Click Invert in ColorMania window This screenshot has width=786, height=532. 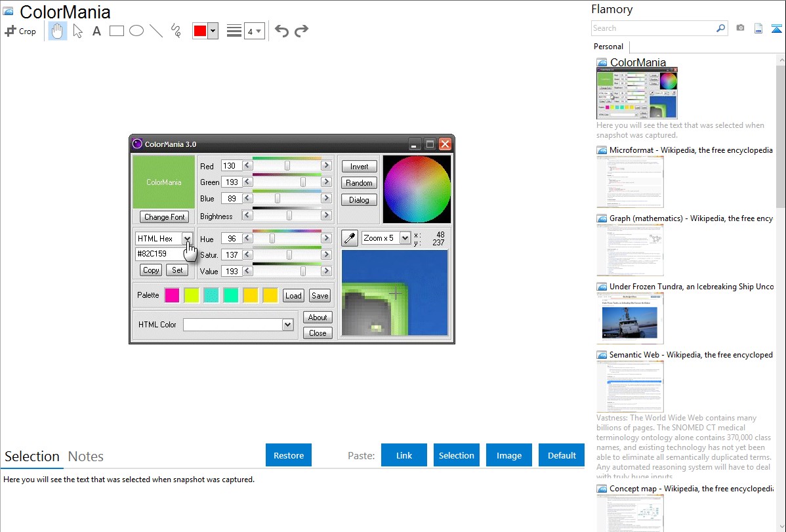pyautogui.click(x=359, y=167)
